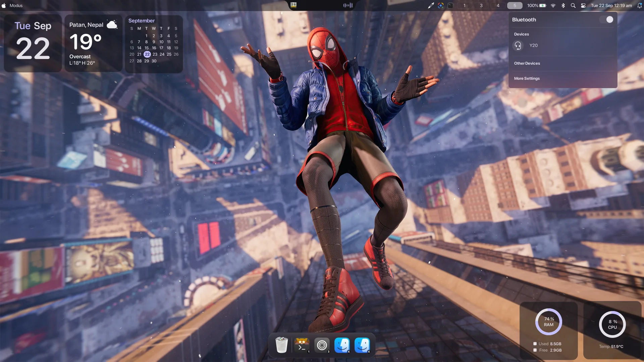Screen dimensions: 644x362
Task: Click the notification bell icon
Action: pos(639,5)
